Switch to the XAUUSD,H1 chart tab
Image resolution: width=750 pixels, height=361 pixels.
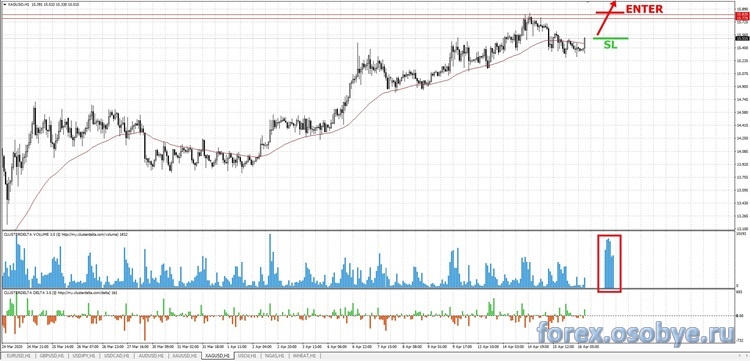[x=185, y=356]
